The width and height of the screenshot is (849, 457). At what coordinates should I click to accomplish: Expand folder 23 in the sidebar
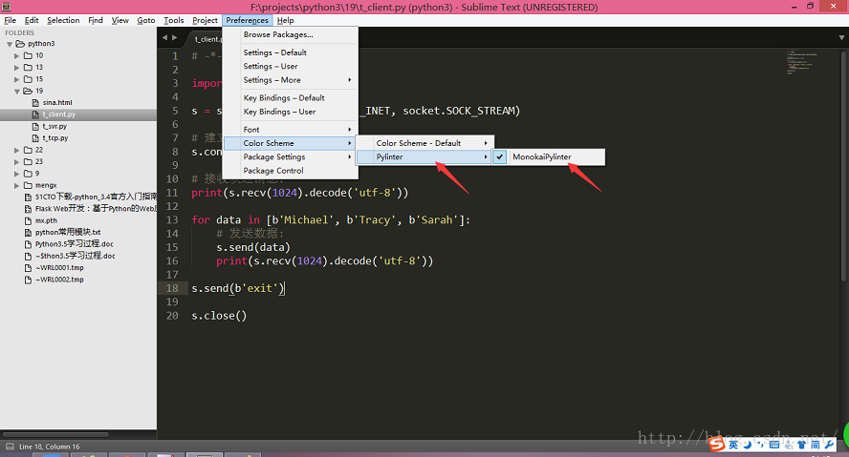[x=17, y=162]
